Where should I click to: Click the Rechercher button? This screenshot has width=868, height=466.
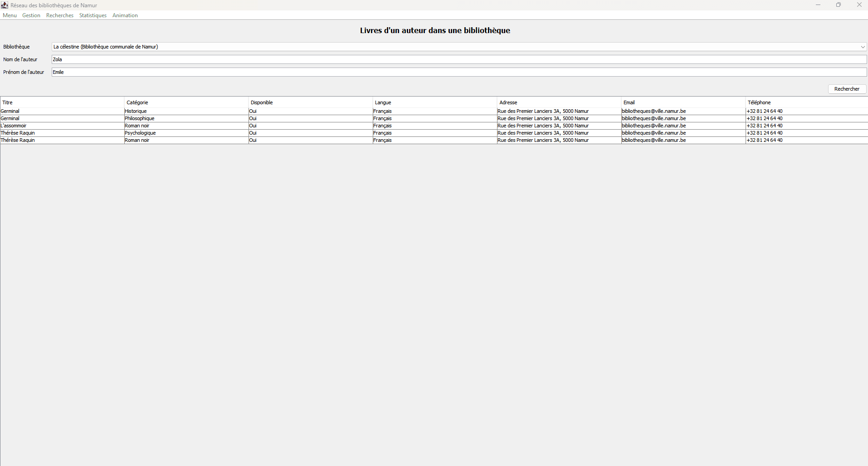(x=847, y=89)
